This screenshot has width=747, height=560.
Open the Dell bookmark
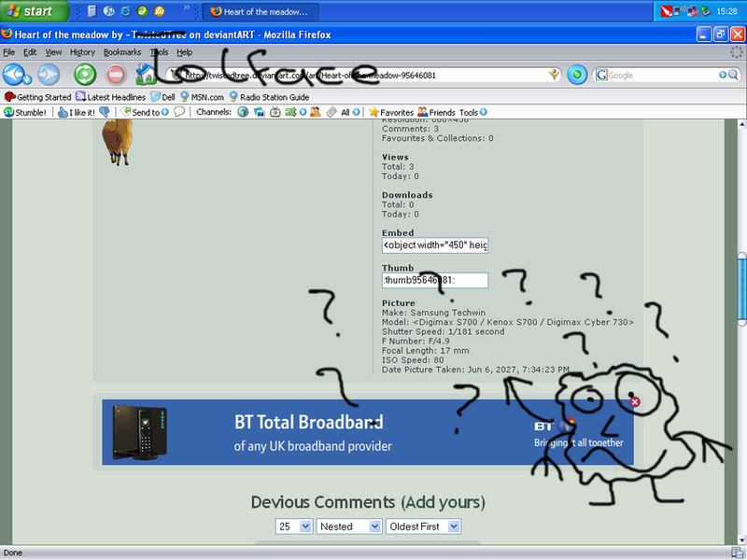pyautogui.click(x=162, y=97)
